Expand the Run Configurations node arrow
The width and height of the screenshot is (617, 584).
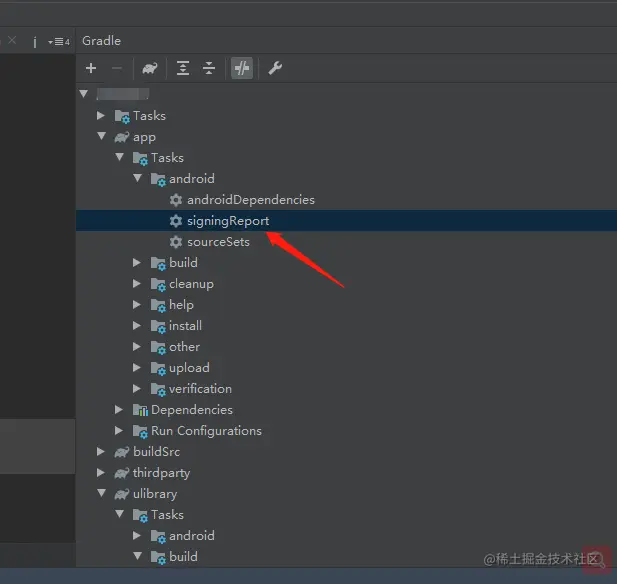click(118, 430)
